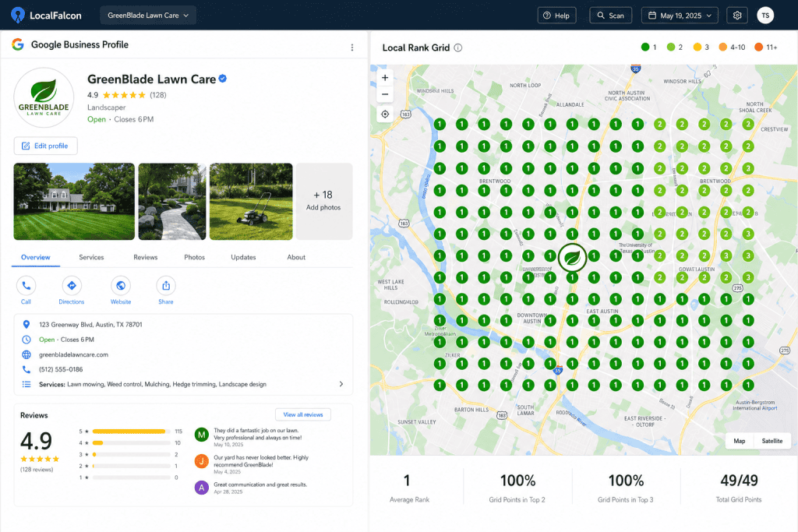Click the 3-star rating bar
This screenshot has height=532, width=798.
131,455
